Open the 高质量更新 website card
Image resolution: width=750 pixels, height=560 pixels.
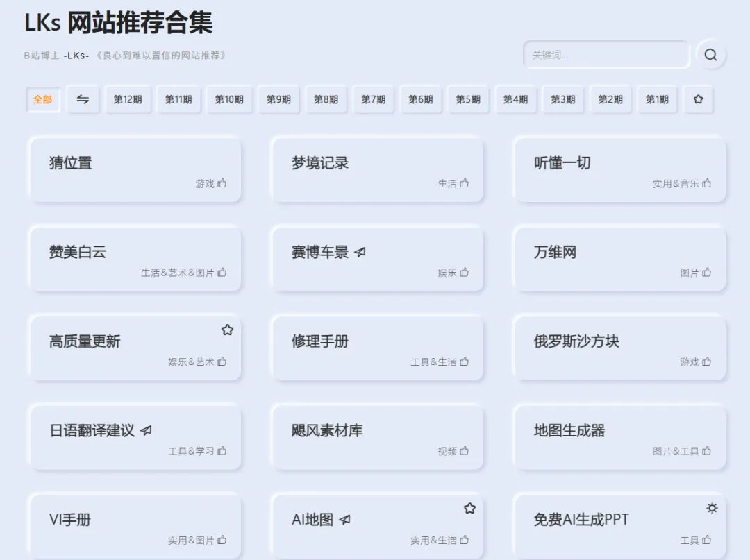(135, 348)
